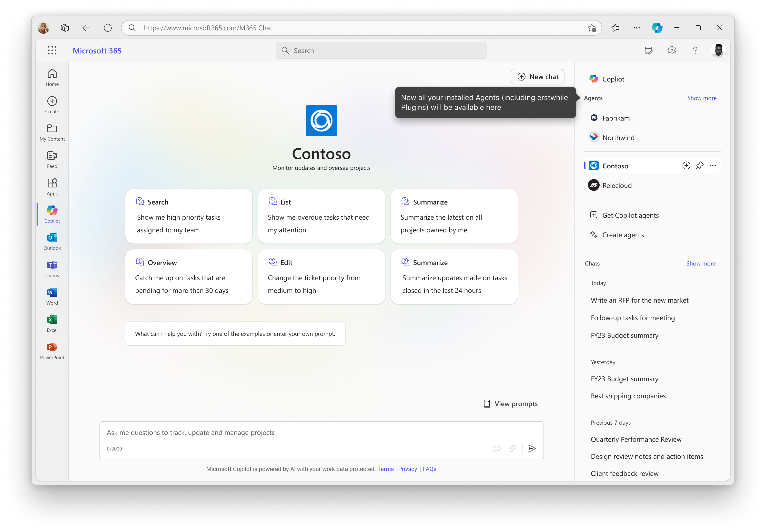Open the feedback notes icon in header
Image resolution: width=766 pixels, height=532 pixels.
point(648,50)
